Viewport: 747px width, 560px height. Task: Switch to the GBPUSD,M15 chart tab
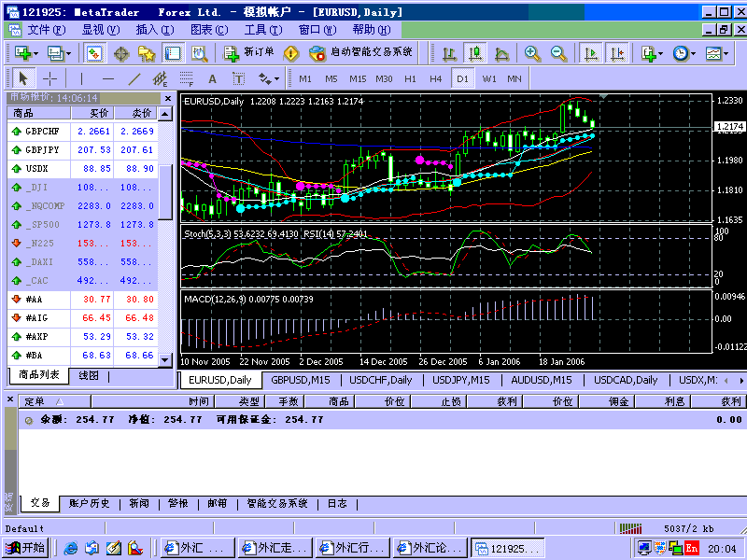coord(301,380)
